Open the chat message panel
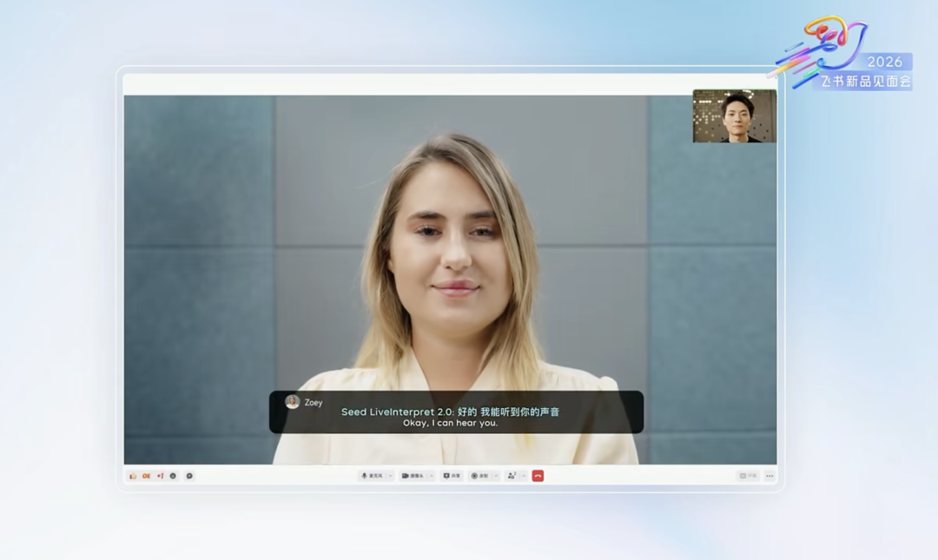Viewport: 938px width, 560px height. tap(189, 476)
